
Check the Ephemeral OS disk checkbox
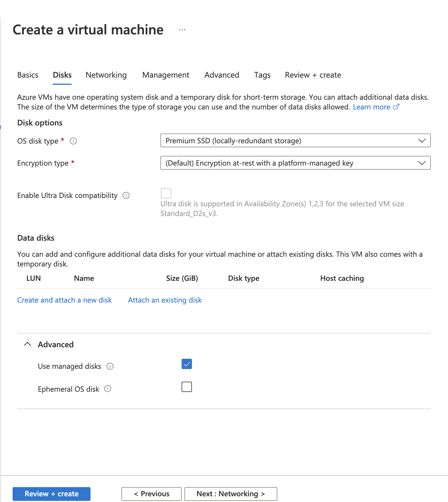tap(186, 387)
